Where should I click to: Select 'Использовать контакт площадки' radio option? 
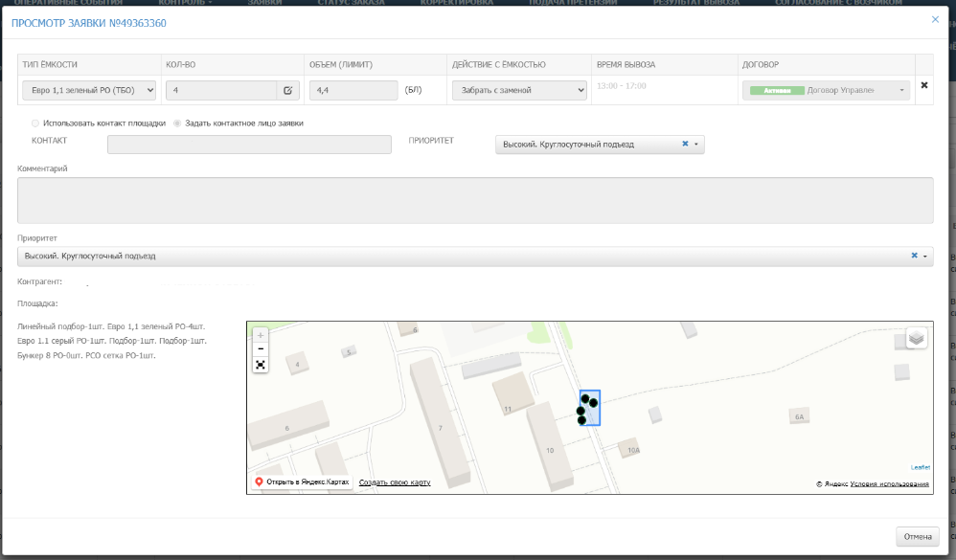36,123
